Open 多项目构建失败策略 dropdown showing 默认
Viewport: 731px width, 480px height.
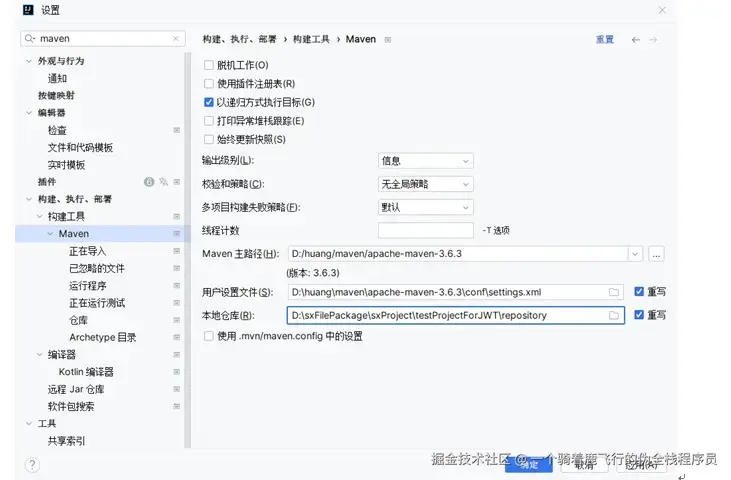coord(426,207)
